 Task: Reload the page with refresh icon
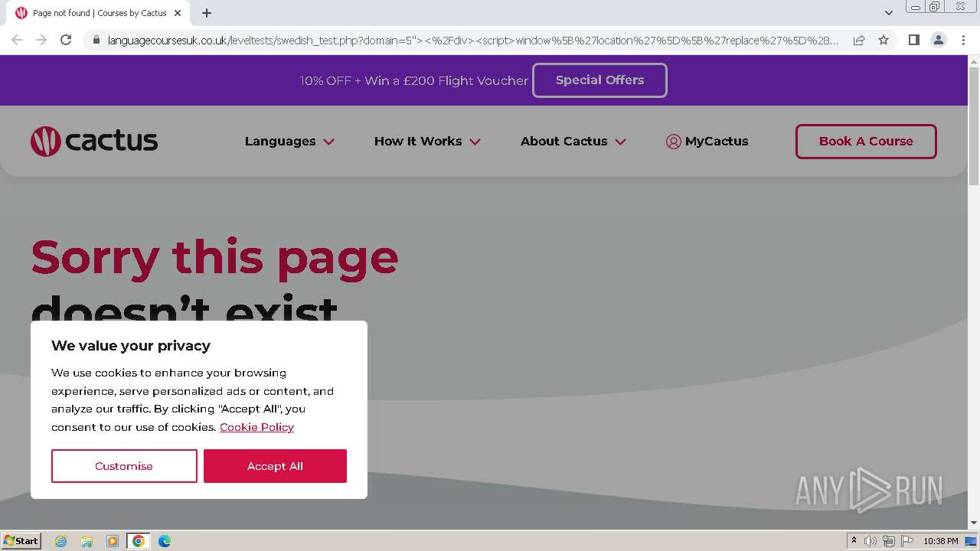tap(66, 40)
